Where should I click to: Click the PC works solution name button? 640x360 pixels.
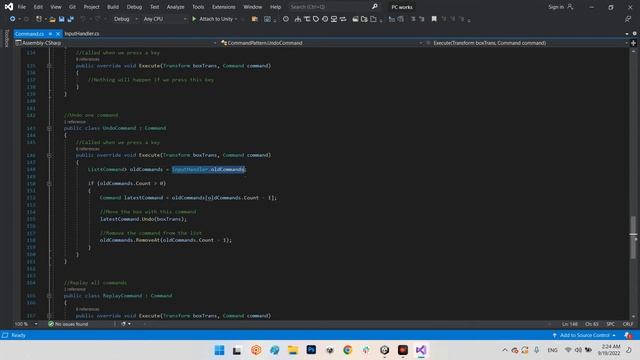[x=402, y=7]
